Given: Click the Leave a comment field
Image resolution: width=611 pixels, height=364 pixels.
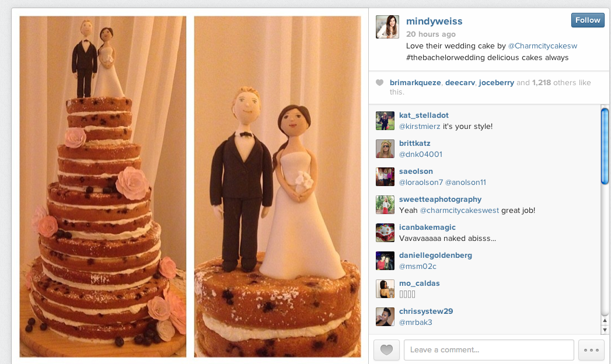Looking at the screenshot, I should click(488, 349).
